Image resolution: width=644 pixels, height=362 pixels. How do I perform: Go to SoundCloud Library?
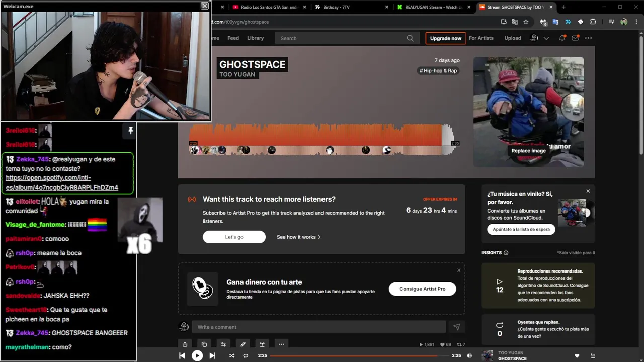pyautogui.click(x=255, y=38)
